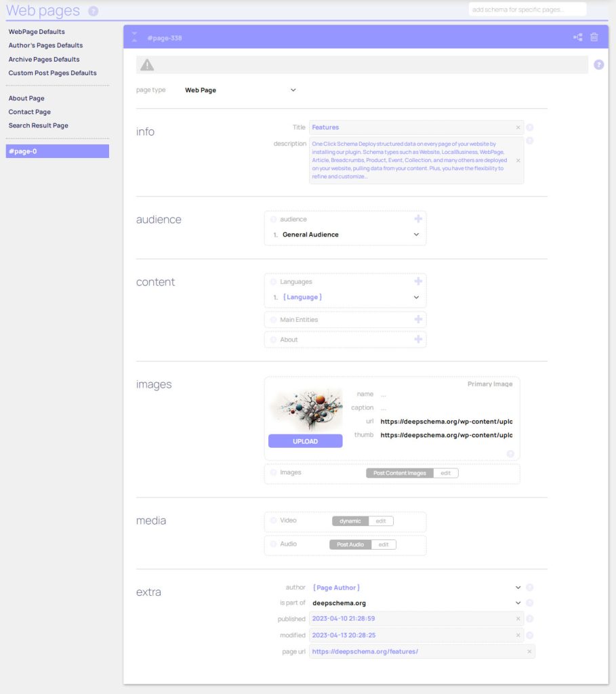Open the author dropdown showing Page Author
616x694 pixels.
pos(517,587)
